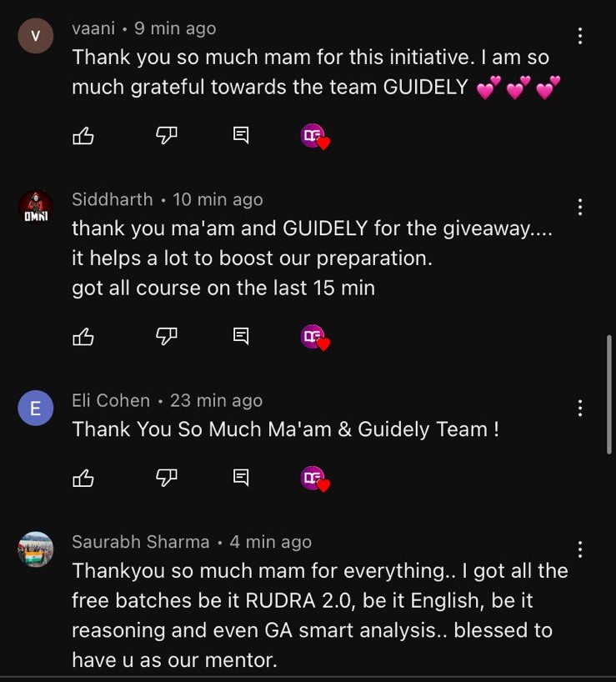Reply to Eli Cohen's comment

(x=241, y=478)
